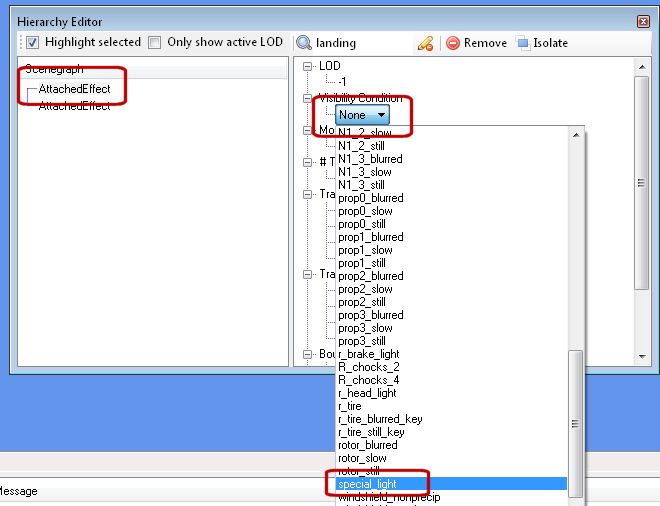Open the Visibility Condition None dropdown

click(x=361, y=115)
